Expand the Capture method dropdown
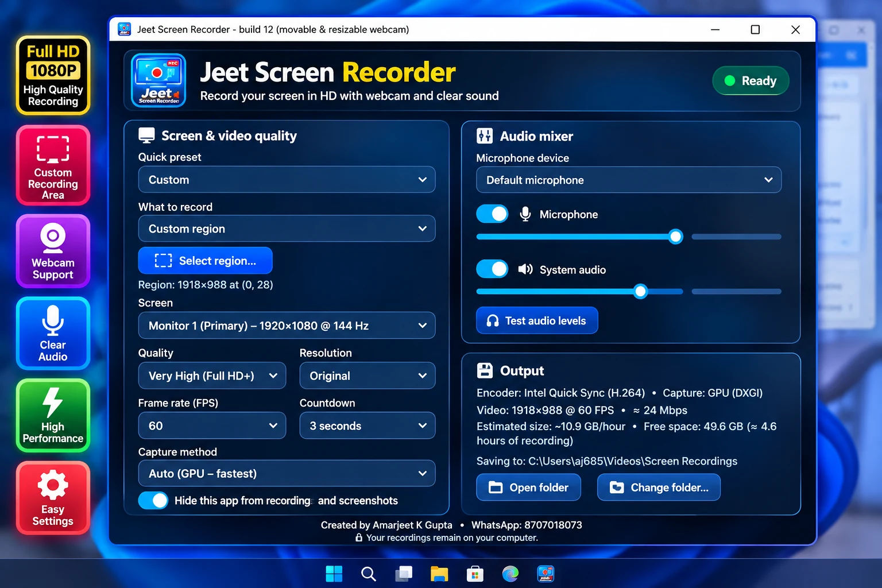This screenshot has width=882, height=588. coord(287,473)
